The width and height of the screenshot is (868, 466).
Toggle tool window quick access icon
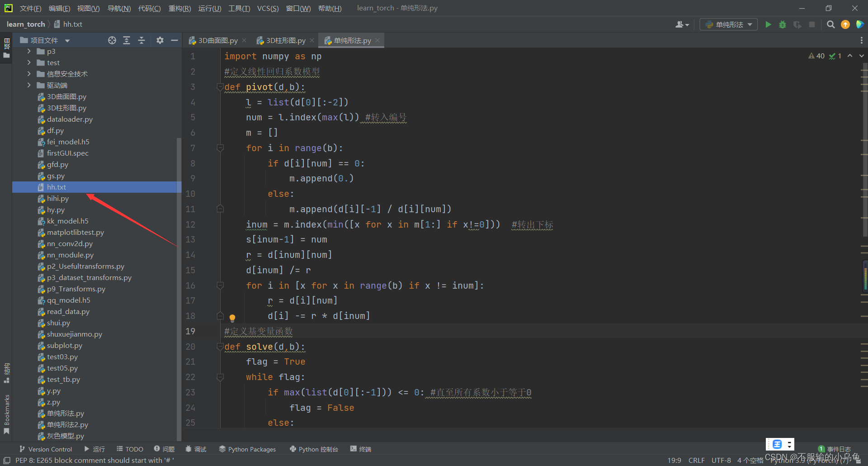[7, 460]
